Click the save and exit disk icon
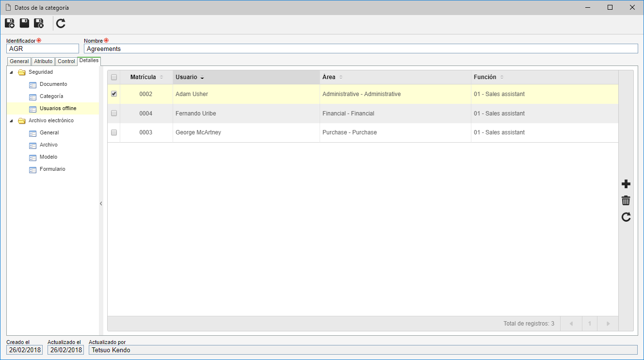The width and height of the screenshot is (644, 360). coord(39,23)
